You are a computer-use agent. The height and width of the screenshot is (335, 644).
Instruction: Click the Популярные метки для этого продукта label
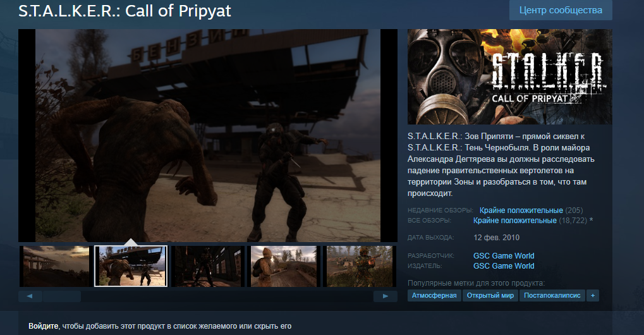point(476,283)
